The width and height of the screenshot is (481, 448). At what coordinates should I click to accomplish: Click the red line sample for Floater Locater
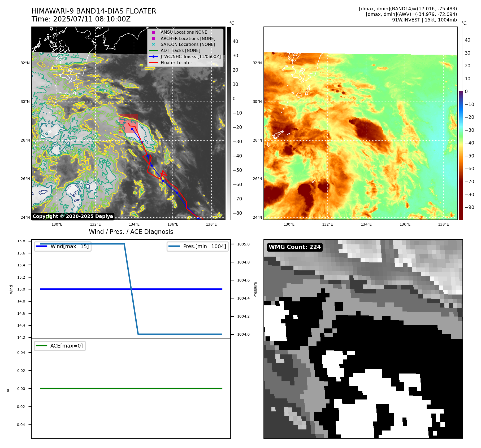(x=153, y=63)
